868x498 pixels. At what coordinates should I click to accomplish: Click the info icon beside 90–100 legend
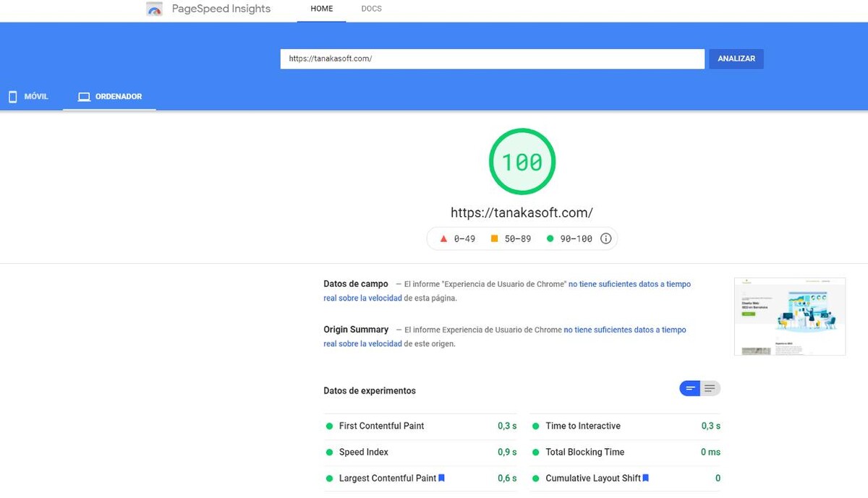tap(606, 239)
